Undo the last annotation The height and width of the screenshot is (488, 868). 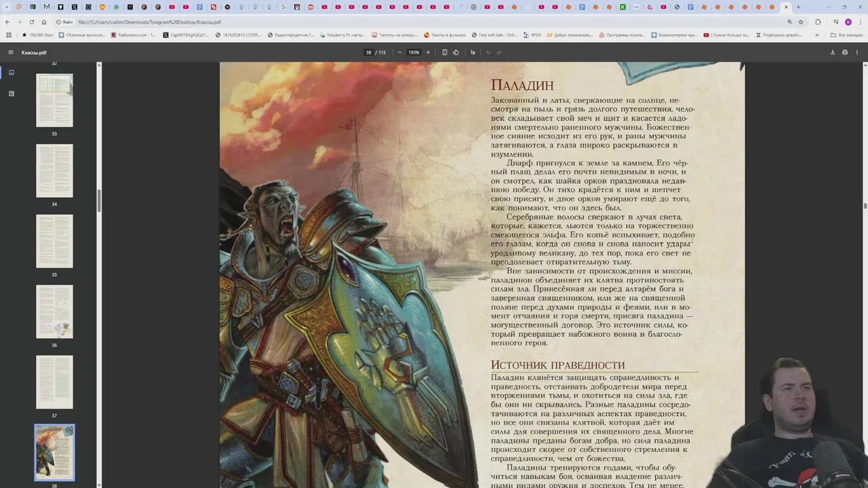488,52
